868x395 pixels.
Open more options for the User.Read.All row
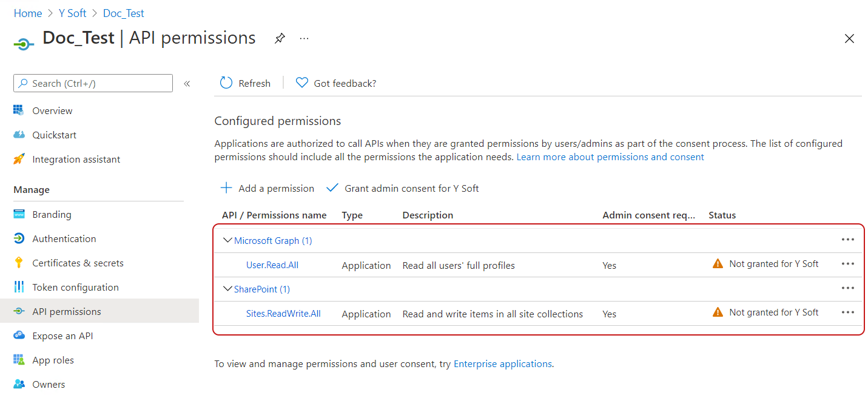tap(847, 264)
